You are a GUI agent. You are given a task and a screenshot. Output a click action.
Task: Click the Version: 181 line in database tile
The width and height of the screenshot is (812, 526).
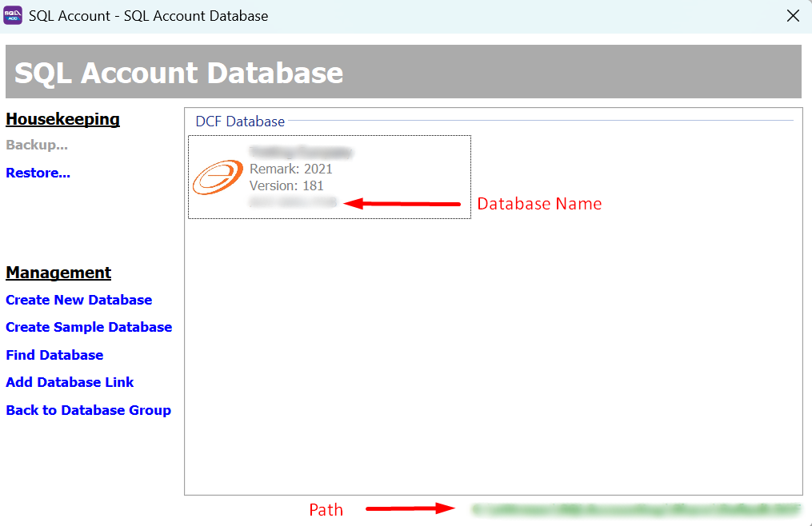(286, 185)
